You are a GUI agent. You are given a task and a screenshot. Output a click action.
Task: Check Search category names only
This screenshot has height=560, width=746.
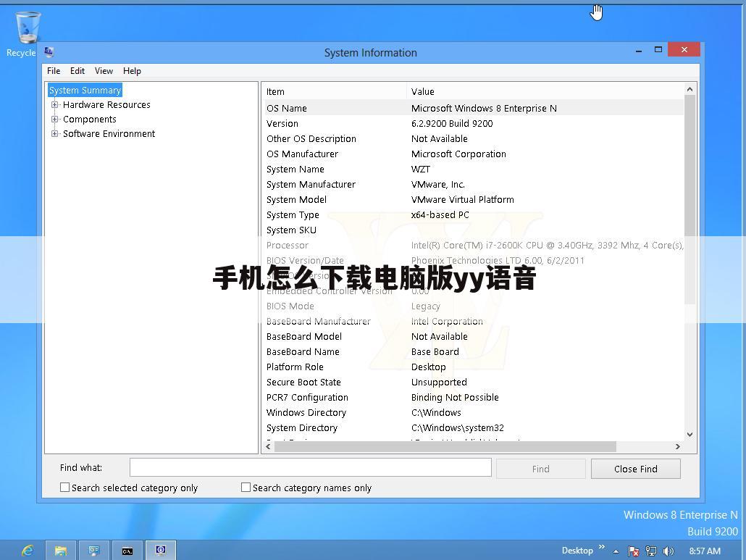coord(246,488)
